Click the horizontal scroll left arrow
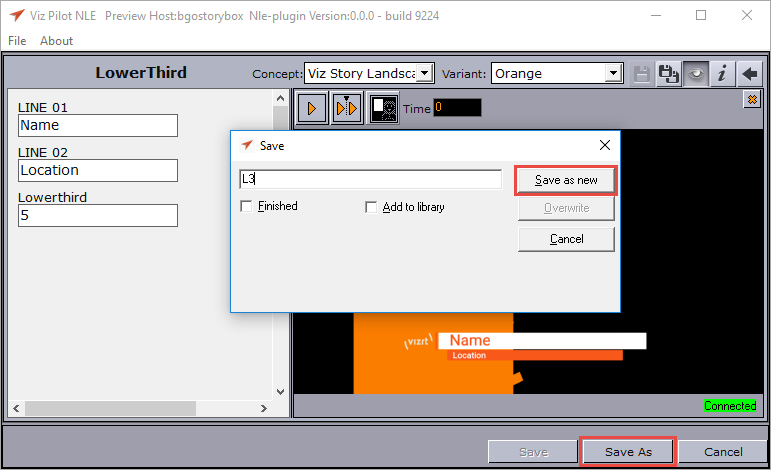The height and width of the screenshot is (470, 771). (x=16, y=408)
